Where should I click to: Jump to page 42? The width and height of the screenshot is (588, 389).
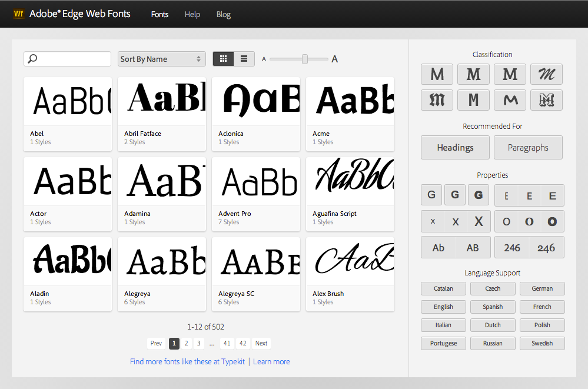(x=243, y=343)
